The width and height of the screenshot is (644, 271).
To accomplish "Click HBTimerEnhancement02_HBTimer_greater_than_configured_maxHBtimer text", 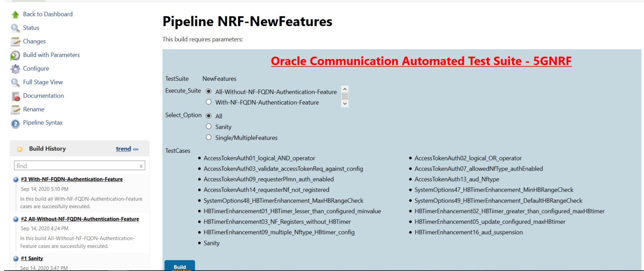I will (x=510, y=211).
